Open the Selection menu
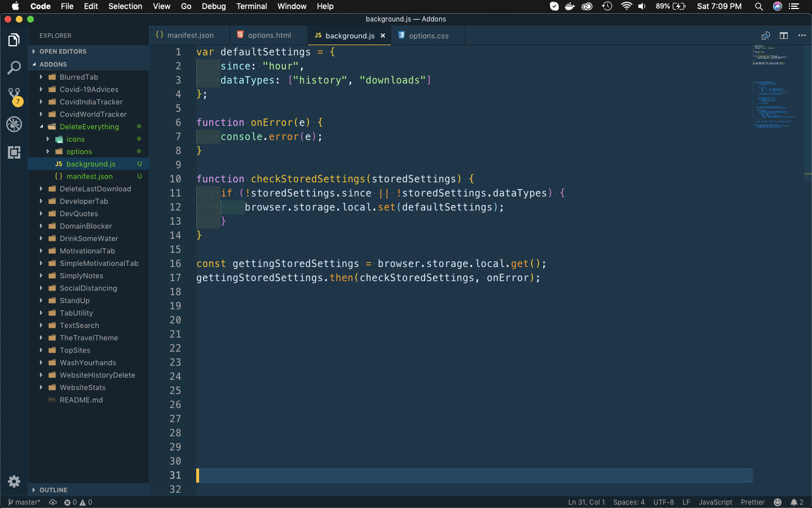Image resolution: width=812 pixels, height=508 pixels. (x=125, y=6)
